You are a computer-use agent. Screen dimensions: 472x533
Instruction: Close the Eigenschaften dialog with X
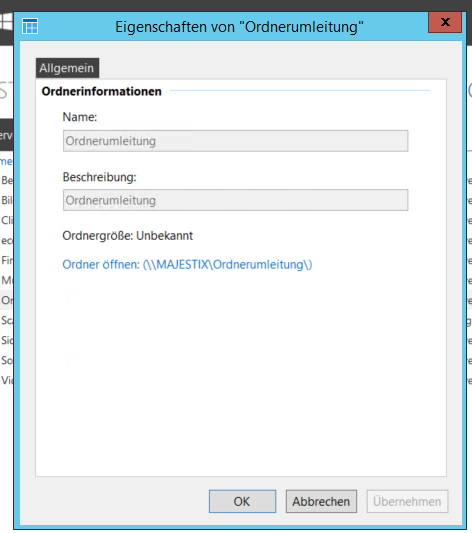pyautogui.click(x=445, y=22)
